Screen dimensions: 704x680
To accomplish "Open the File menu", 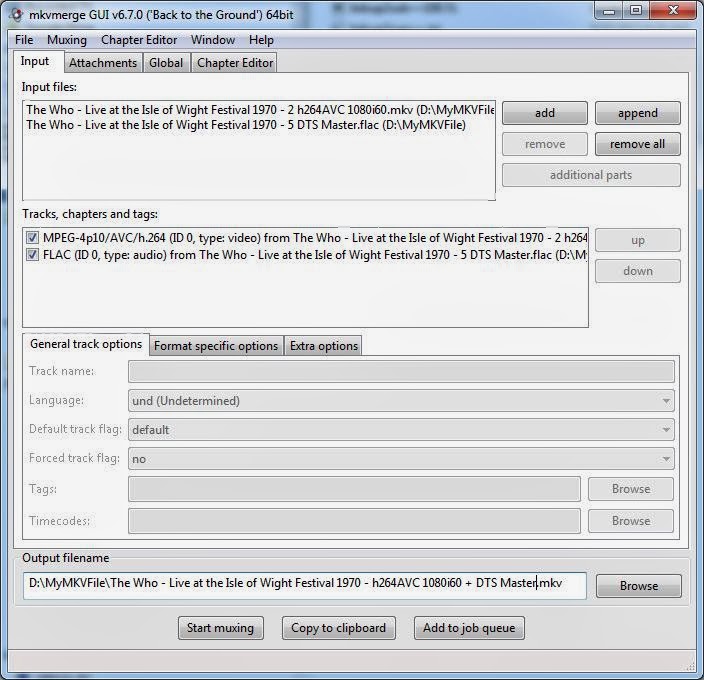I will [x=24, y=40].
